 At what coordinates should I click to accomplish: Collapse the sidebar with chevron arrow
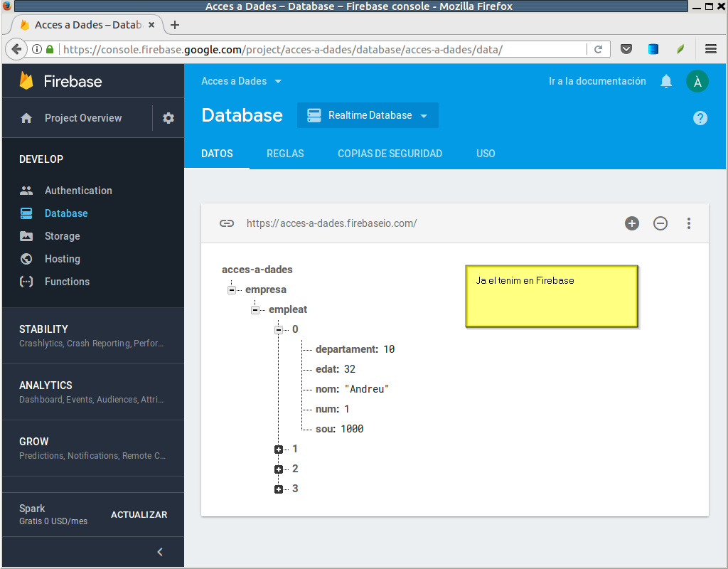coord(160,552)
